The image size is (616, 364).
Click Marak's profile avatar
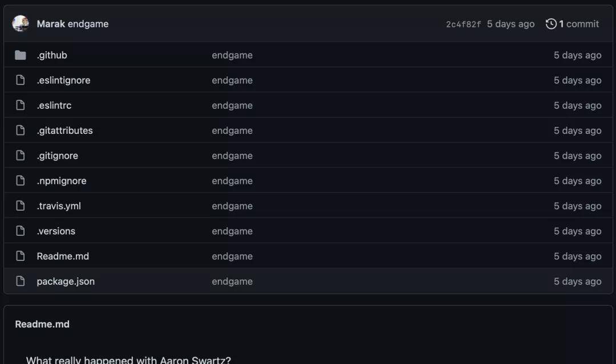(21, 23)
